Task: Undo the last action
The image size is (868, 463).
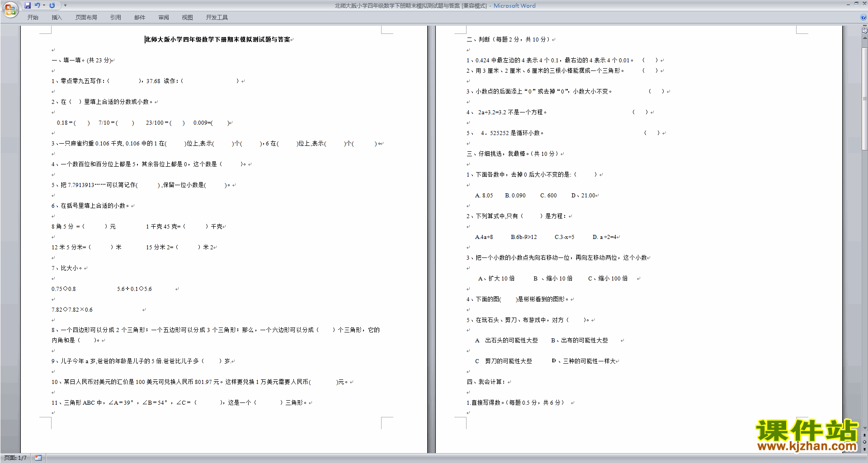Action: pos(37,5)
